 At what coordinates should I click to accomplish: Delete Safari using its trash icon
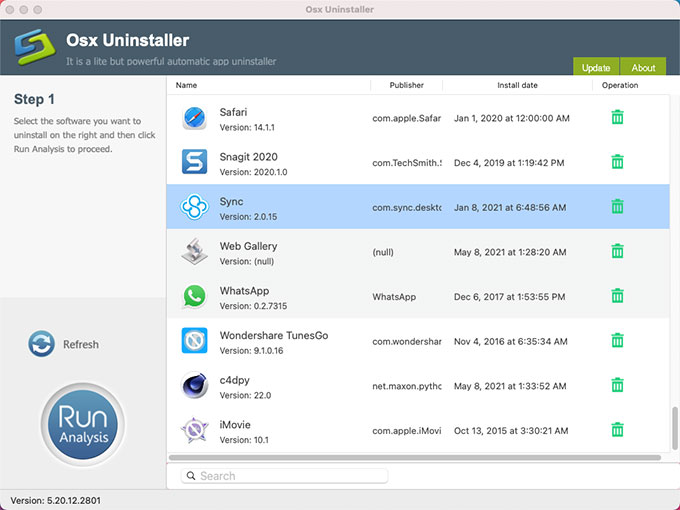(x=617, y=117)
